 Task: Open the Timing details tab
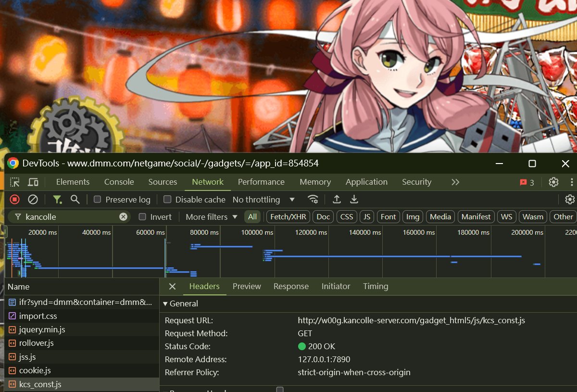point(376,286)
